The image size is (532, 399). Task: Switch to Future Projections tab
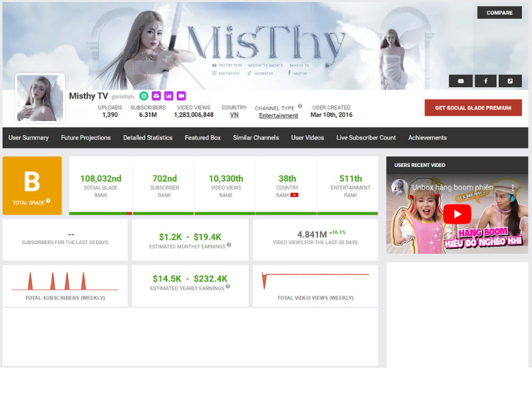pyautogui.click(x=86, y=138)
